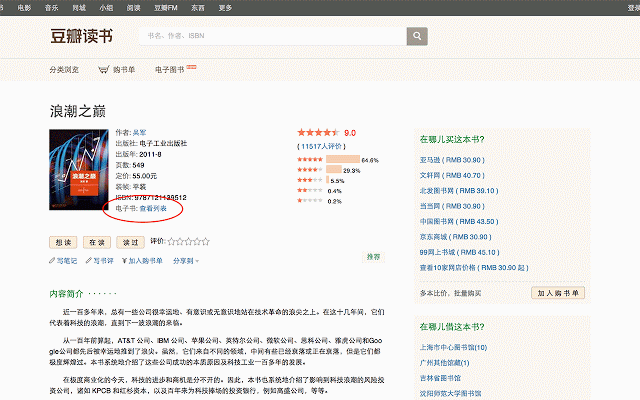Viewport: 640px width, 400px height.
Task: Click the four-star 29.3% rating bar
Action: (x=334, y=169)
